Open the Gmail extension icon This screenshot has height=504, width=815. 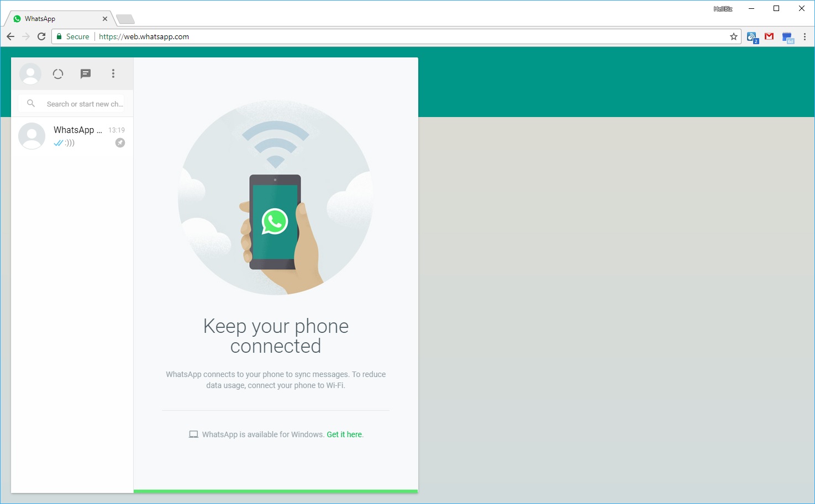769,36
